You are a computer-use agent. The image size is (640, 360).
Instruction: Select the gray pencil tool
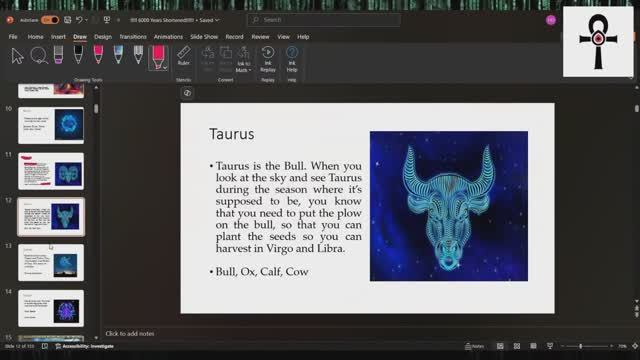(138, 55)
